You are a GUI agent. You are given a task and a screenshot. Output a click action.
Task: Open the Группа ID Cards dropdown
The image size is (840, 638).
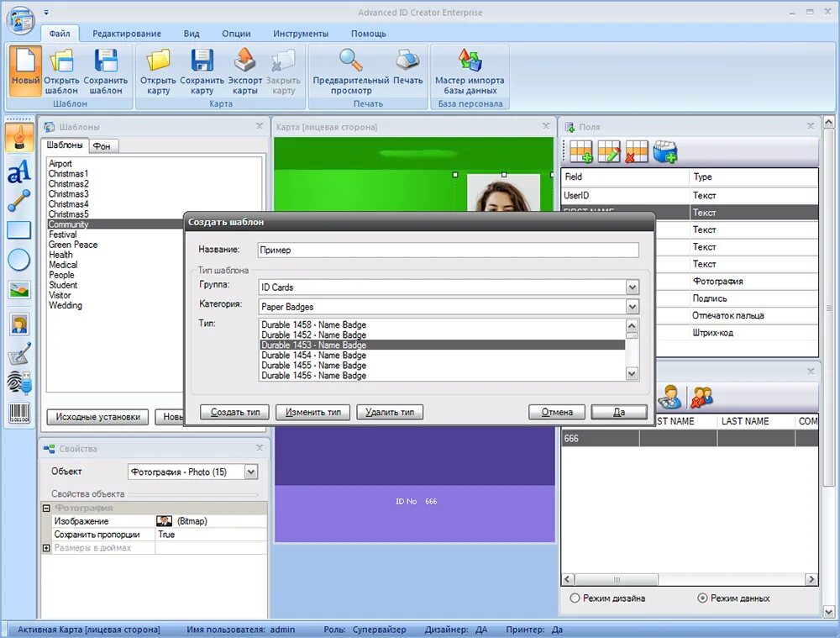coord(633,287)
